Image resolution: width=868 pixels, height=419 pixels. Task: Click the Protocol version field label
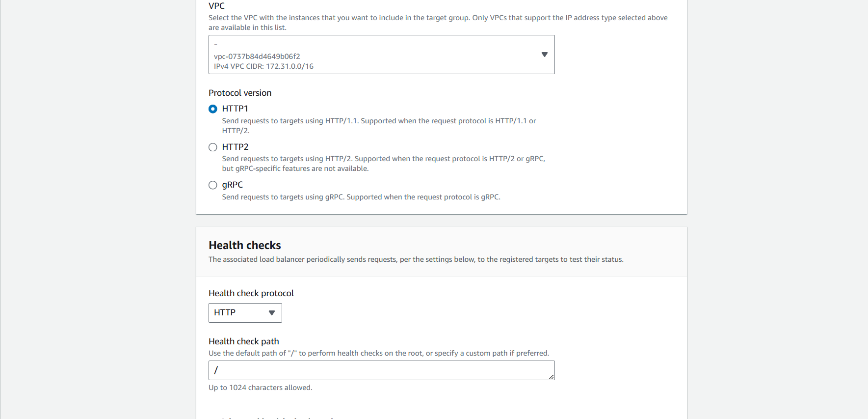240,93
